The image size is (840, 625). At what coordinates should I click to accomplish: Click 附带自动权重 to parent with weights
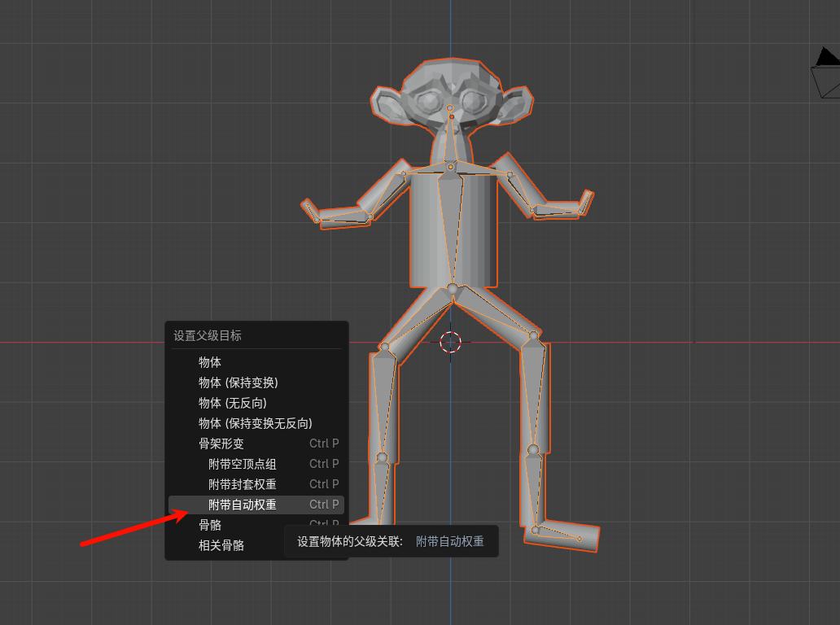(x=242, y=505)
